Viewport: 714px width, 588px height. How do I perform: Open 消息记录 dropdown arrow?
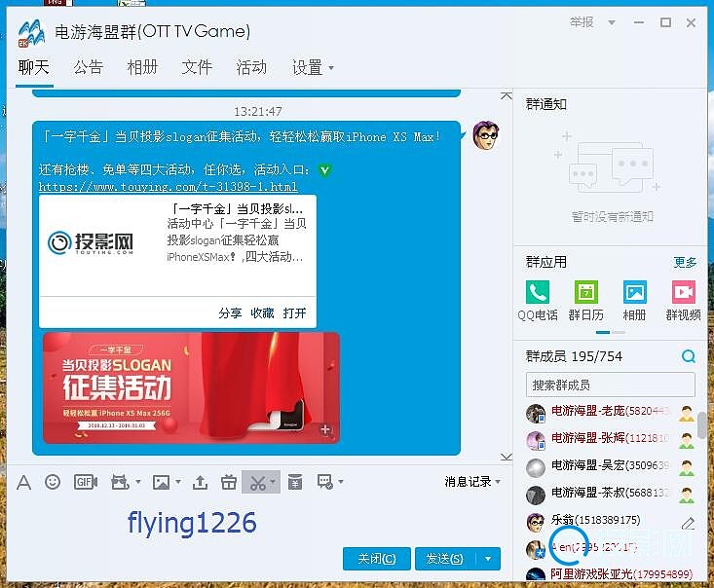[x=499, y=482]
